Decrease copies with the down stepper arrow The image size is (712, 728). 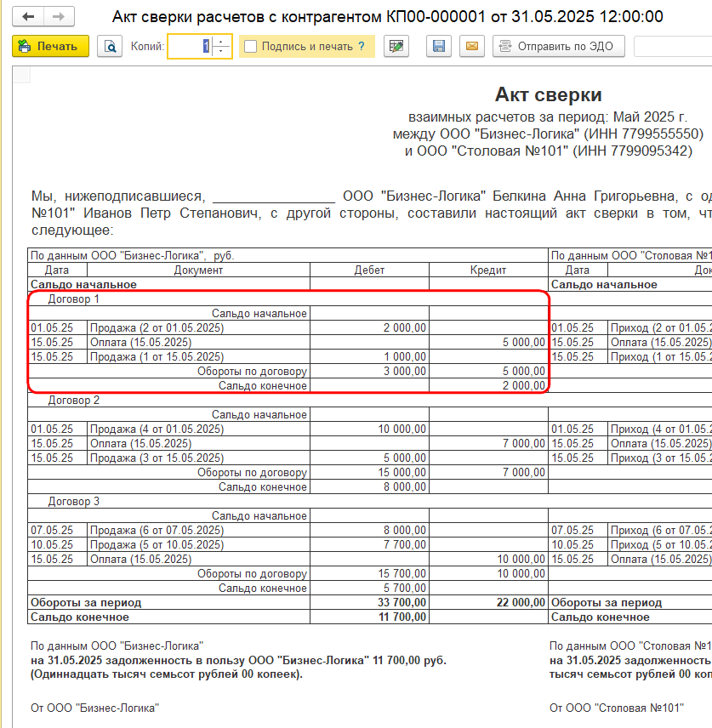coord(221,52)
